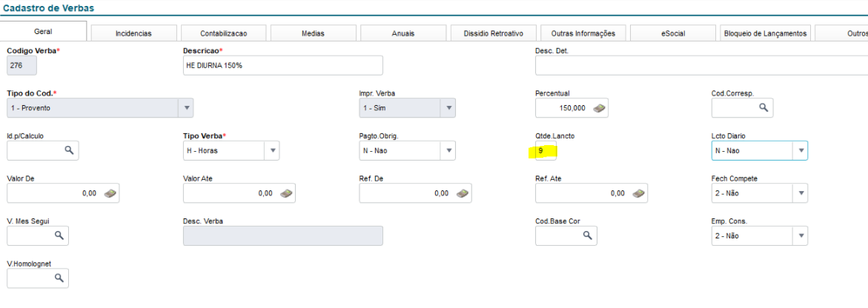This screenshot has width=868, height=308.
Task: Switch to the Geral tab
Action: click(x=43, y=31)
